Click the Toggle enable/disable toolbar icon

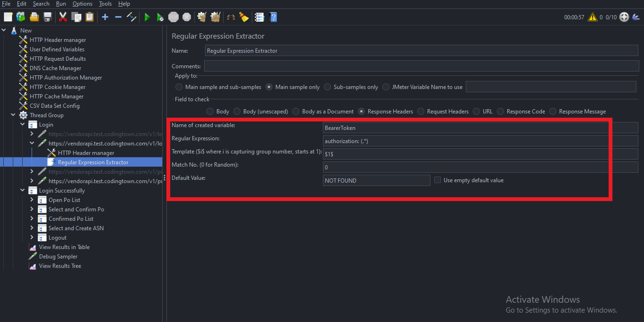(132, 17)
